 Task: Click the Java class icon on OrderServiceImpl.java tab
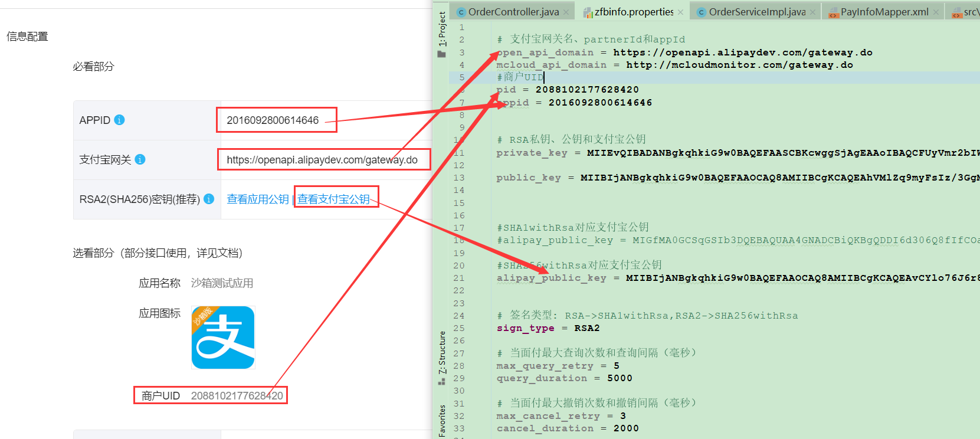pos(701,12)
